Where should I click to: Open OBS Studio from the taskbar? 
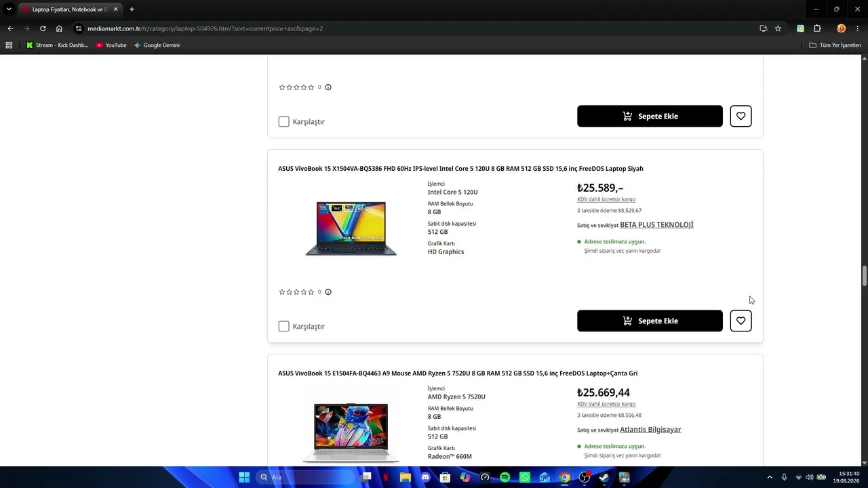pos(585,477)
